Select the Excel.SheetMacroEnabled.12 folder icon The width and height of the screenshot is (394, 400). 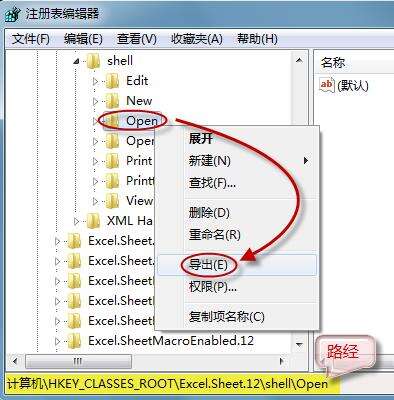pyautogui.click(x=74, y=341)
